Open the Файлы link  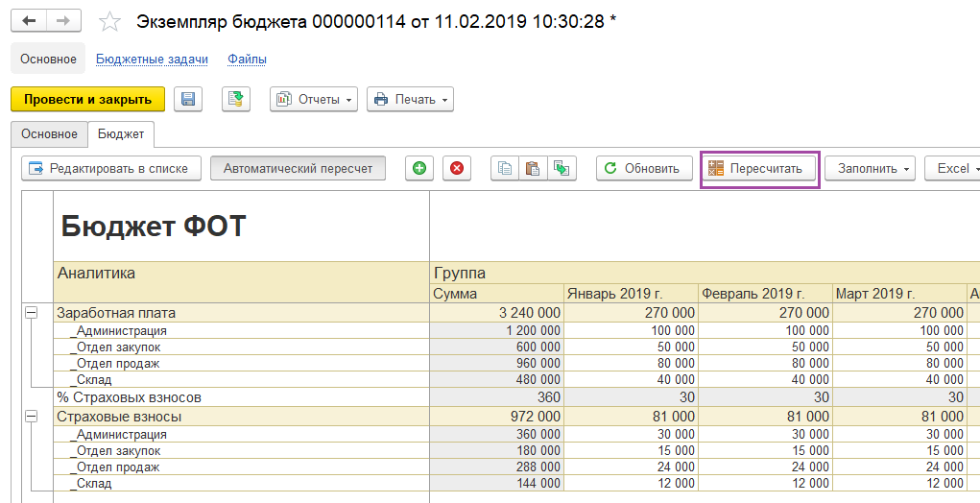(x=247, y=60)
